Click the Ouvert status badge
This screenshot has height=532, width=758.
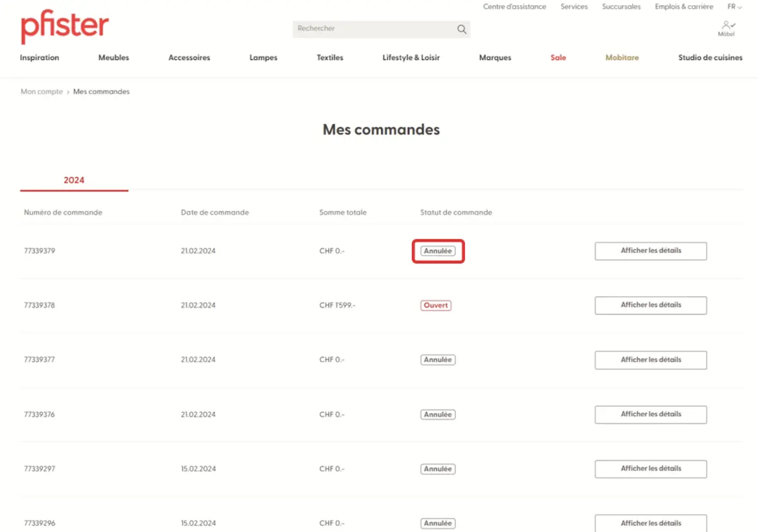click(436, 306)
